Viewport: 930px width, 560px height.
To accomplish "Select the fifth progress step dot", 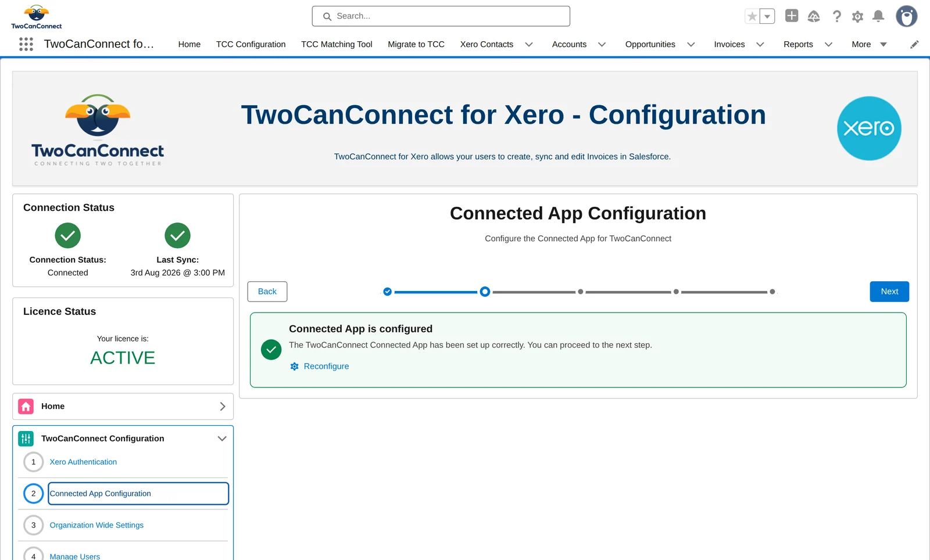I will coord(772,292).
